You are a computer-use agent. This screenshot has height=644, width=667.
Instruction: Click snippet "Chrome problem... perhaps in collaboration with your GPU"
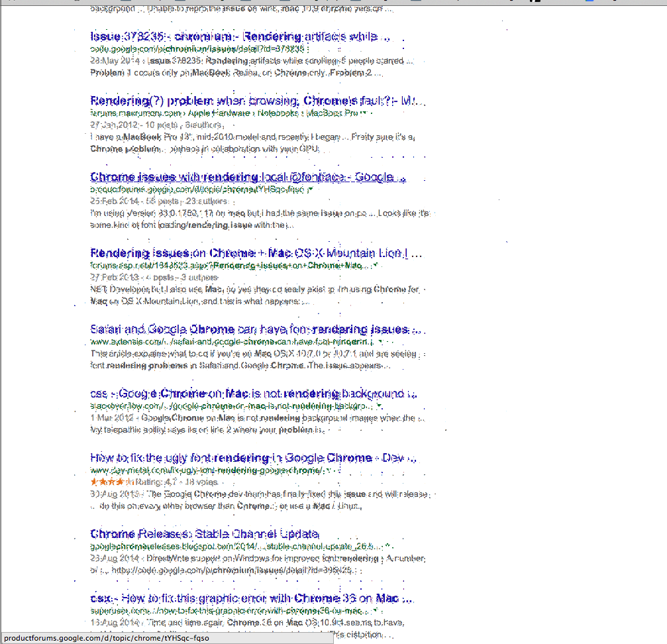pyautogui.click(x=205, y=149)
